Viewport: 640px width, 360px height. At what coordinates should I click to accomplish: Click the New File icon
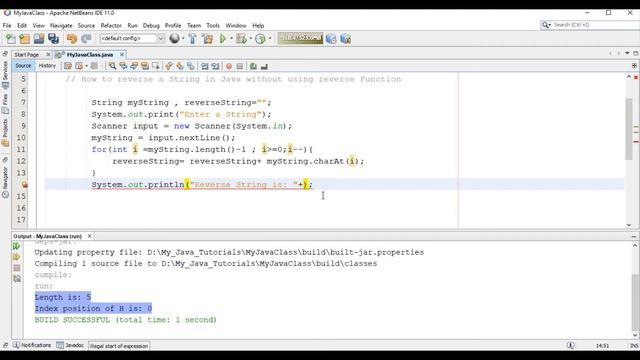(11, 39)
